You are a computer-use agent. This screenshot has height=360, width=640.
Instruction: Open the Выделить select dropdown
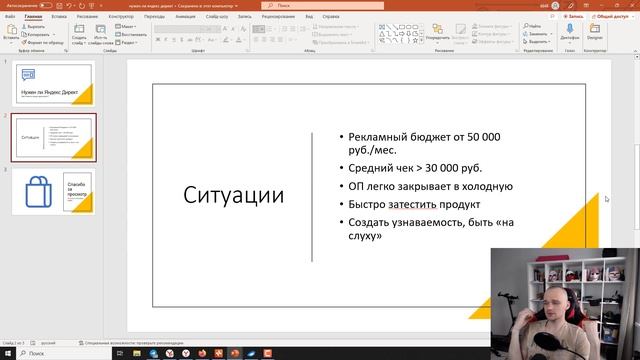pyautogui.click(x=537, y=42)
